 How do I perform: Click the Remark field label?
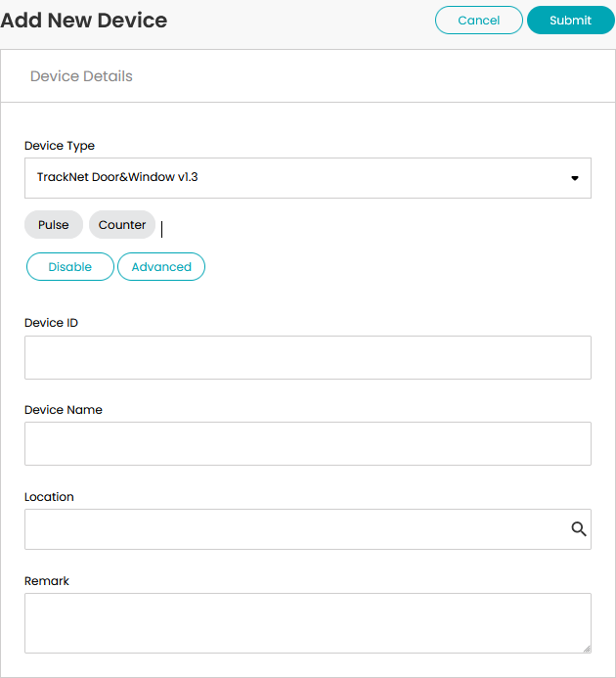point(47,581)
